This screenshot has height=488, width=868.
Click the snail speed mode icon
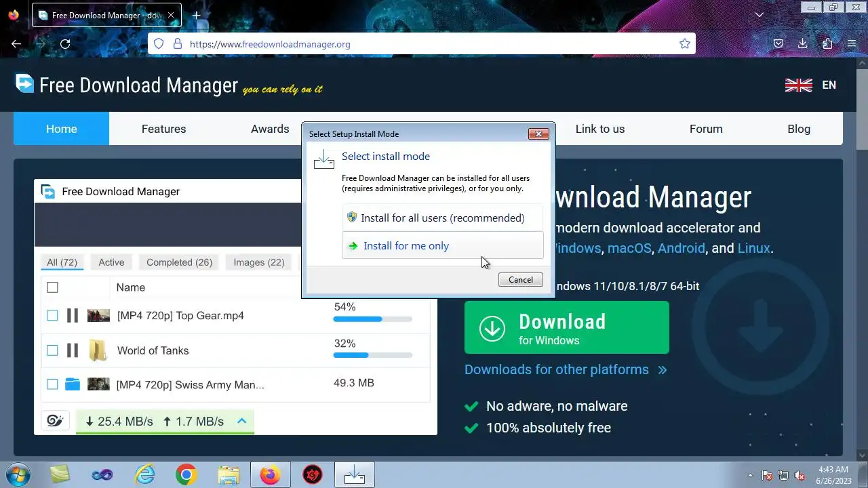coord(55,421)
